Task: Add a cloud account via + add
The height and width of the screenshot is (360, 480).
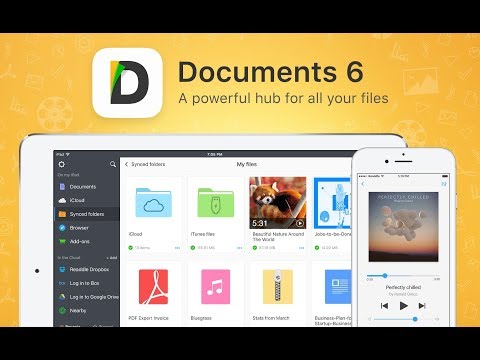Action: coord(112,258)
